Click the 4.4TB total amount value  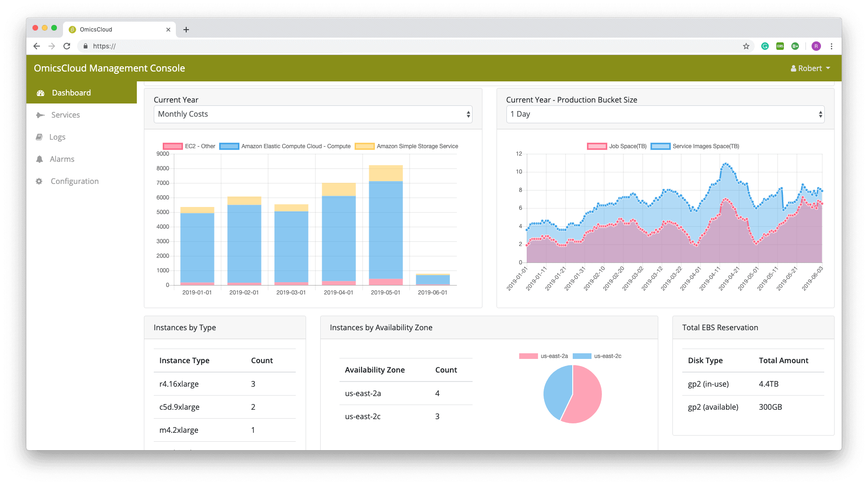pos(769,384)
